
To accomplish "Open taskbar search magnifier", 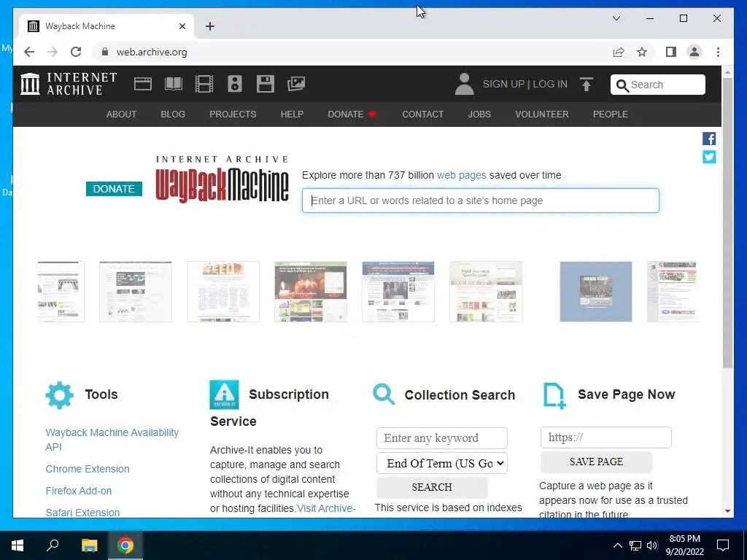I will pyautogui.click(x=53, y=545).
